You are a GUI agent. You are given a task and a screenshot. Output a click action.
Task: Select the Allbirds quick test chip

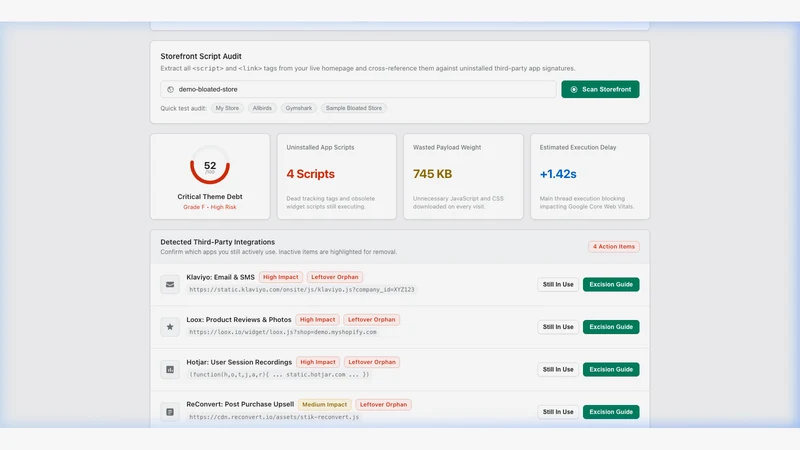(262, 108)
